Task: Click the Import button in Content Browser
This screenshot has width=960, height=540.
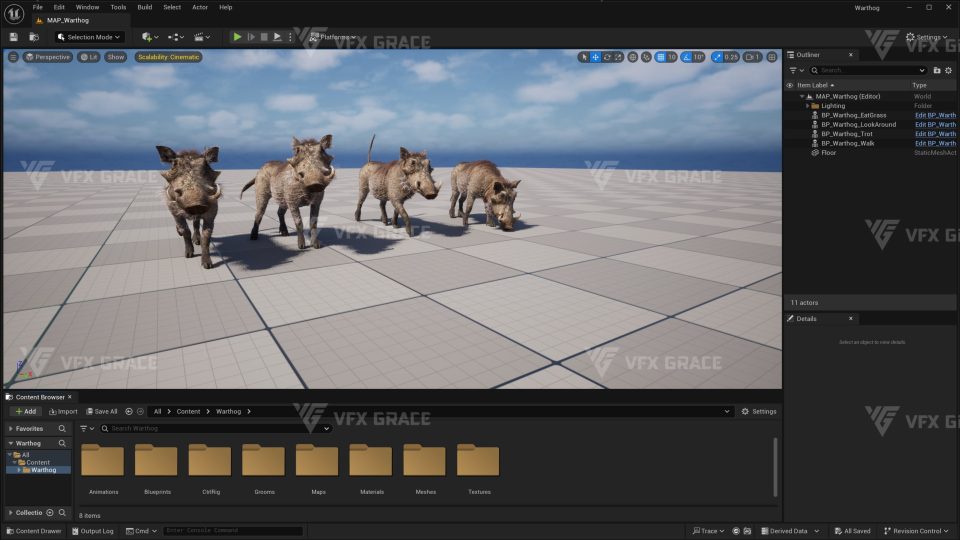Action: (x=62, y=411)
